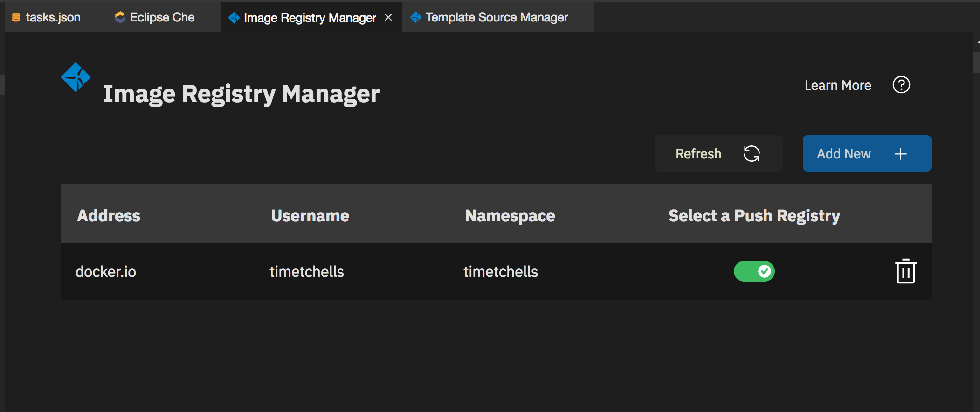The image size is (980, 412).
Task: Click the help question mark icon
Action: (x=901, y=85)
